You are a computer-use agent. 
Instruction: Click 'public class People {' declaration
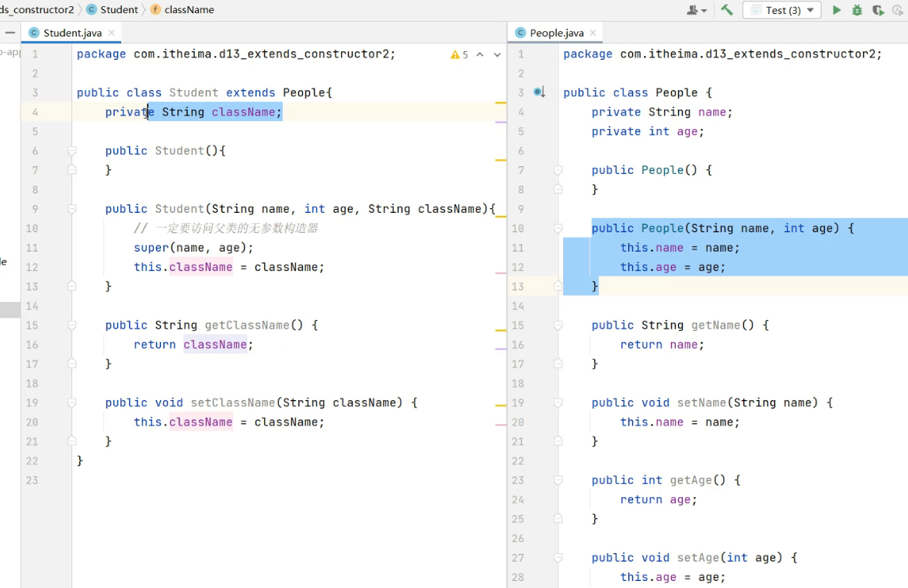[x=638, y=92]
